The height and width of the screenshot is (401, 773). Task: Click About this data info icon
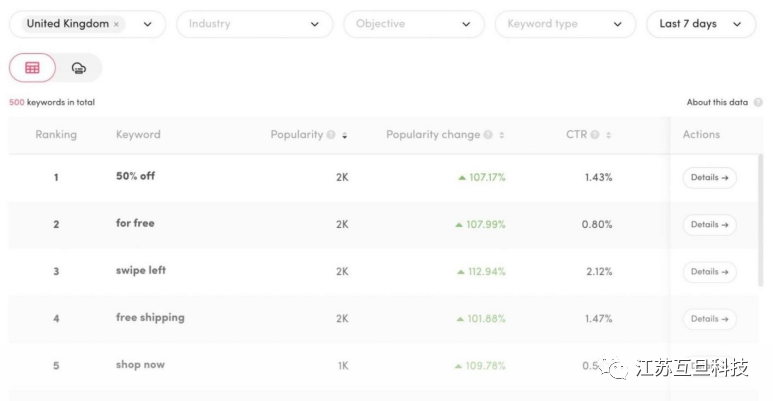tap(758, 102)
